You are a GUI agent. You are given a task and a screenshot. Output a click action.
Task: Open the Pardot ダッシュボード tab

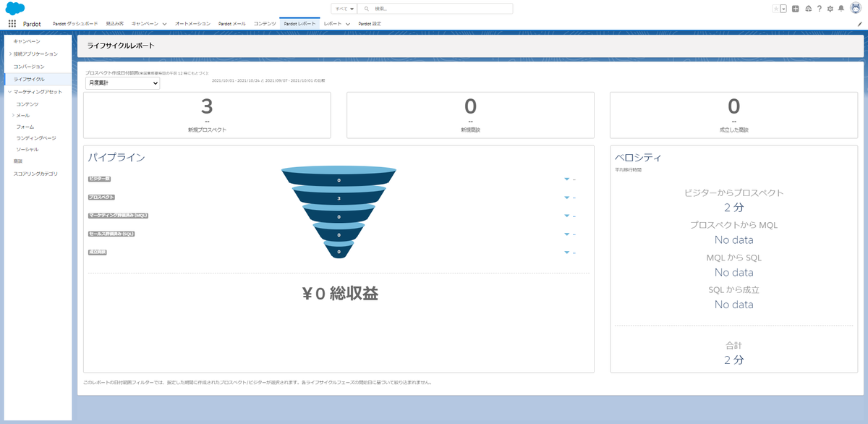point(75,24)
